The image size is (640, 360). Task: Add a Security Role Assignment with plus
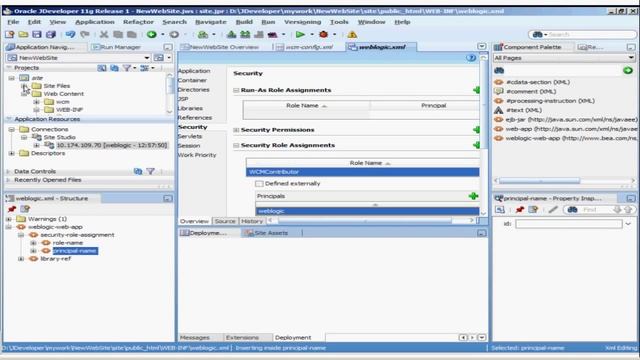[x=476, y=145]
